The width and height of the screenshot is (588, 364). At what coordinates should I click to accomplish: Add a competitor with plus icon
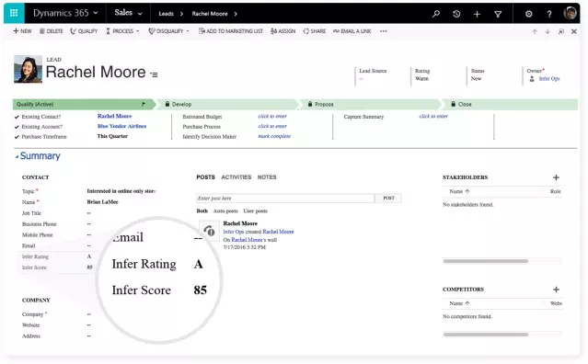pyautogui.click(x=556, y=290)
